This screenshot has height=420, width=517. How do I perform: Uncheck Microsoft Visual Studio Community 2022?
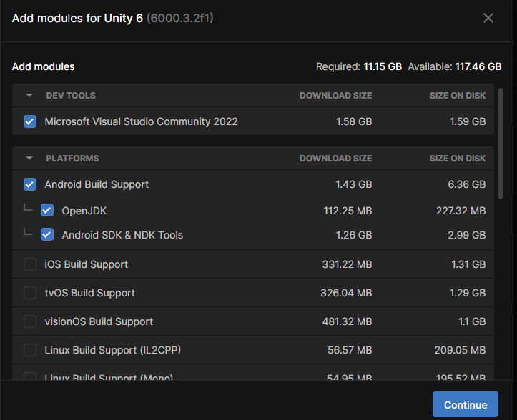[x=30, y=121]
